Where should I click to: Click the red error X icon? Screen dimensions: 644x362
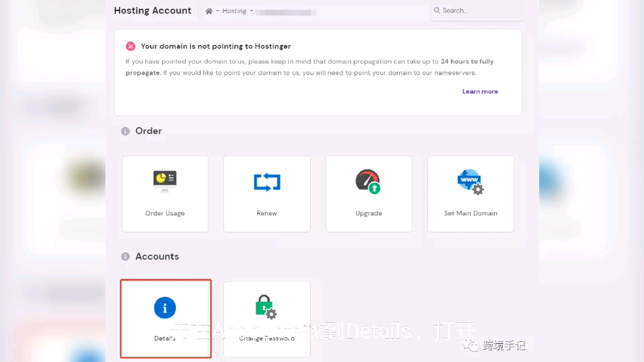(131, 46)
